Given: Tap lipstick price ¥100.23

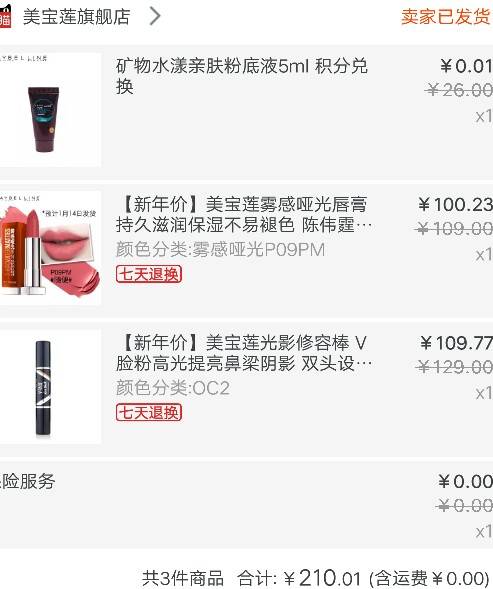Looking at the screenshot, I should click(x=455, y=205).
